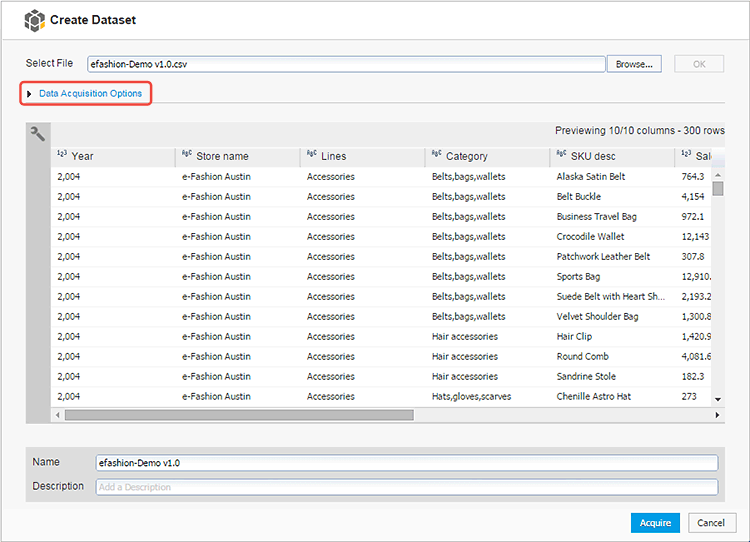The image size is (750, 542).
Task: Click scroll down arrow of table
Action: 717,400
